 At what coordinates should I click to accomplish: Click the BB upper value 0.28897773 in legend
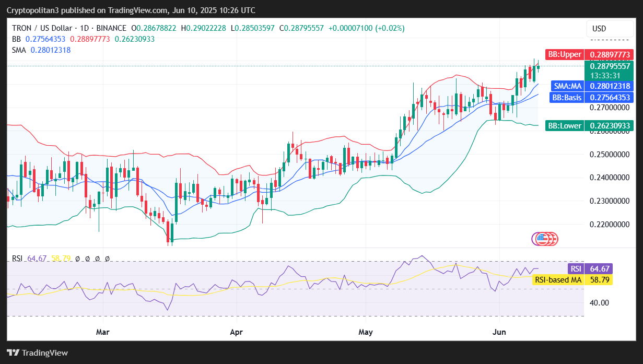[x=90, y=39]
